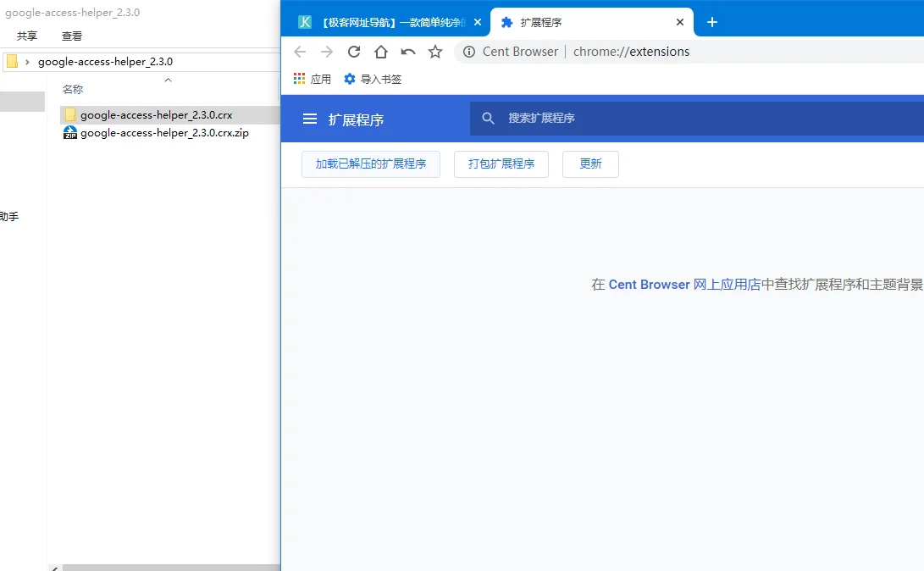
Task: Click 加载已解压的扩展程序 button
Action: [x=371, y=164]
